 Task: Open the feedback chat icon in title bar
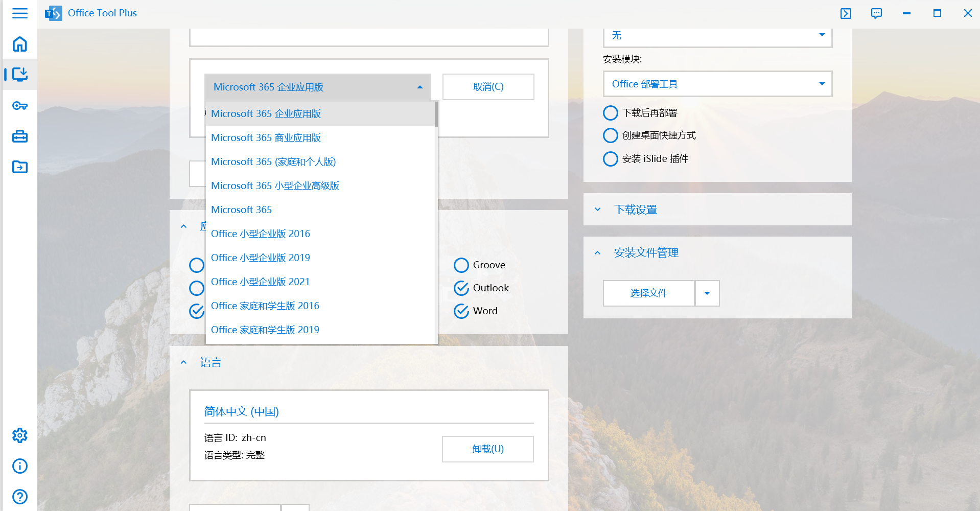pyautogui.click(x=876, y=13)
